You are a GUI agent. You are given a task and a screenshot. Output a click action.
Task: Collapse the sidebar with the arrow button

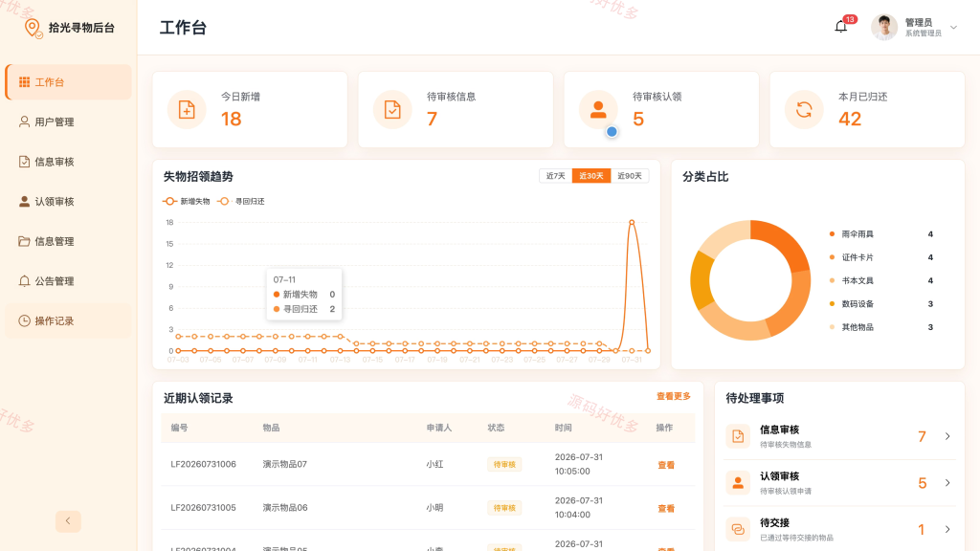[68, 521]
